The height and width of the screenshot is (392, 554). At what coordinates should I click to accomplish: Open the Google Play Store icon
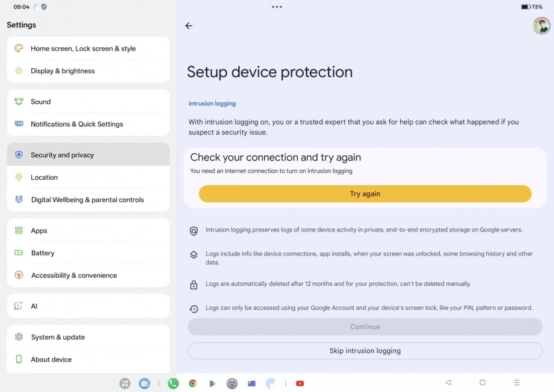[x=212, y=383]
